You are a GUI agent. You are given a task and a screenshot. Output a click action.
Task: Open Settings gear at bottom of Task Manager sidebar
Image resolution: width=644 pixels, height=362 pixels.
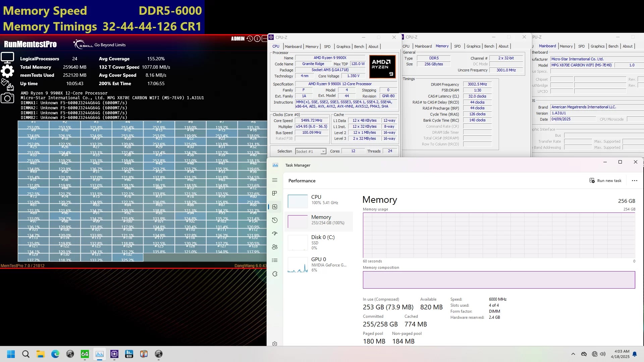click(x=275, y=344)
